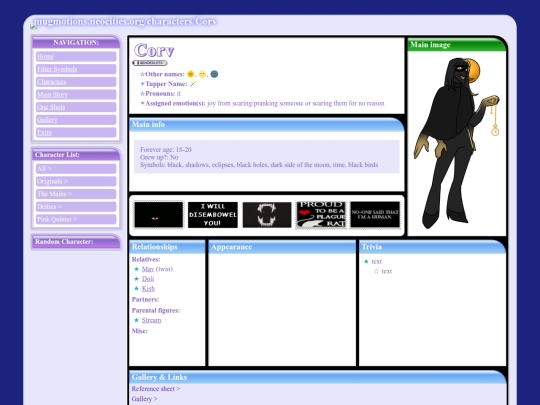The width and height of the screenshot is (540, 405).
Task: Open the Random Character panel header
Action: tap(76, 242)
